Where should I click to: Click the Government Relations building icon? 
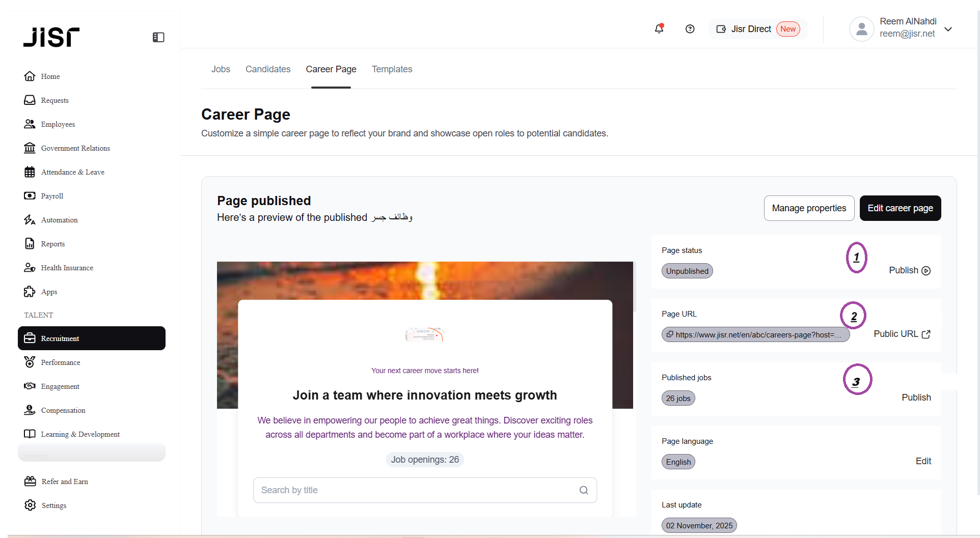[30, 148]
